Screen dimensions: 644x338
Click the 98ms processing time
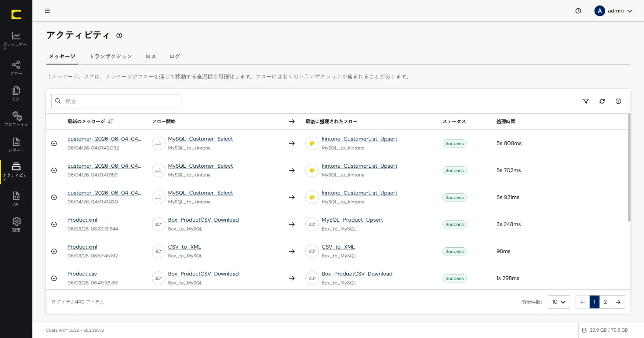coord(503,251)
